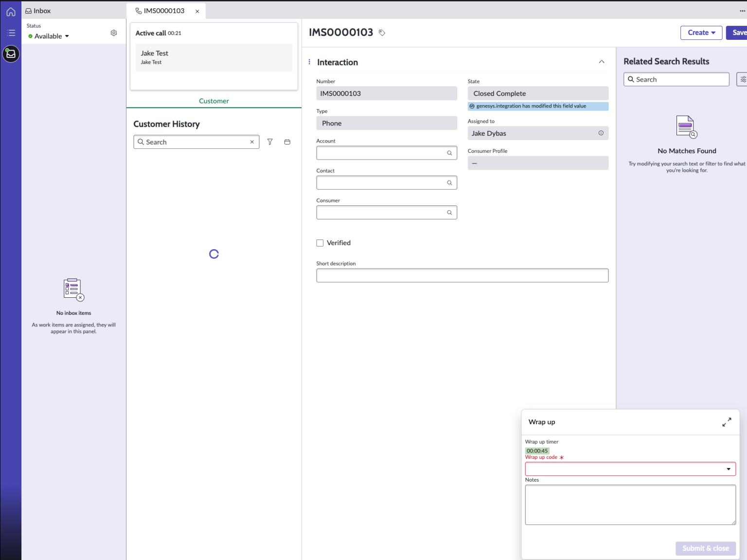The height and width of the screenshot is (560, 747).
Task: Enable the Verified checkbox
Action: (320, 242)
